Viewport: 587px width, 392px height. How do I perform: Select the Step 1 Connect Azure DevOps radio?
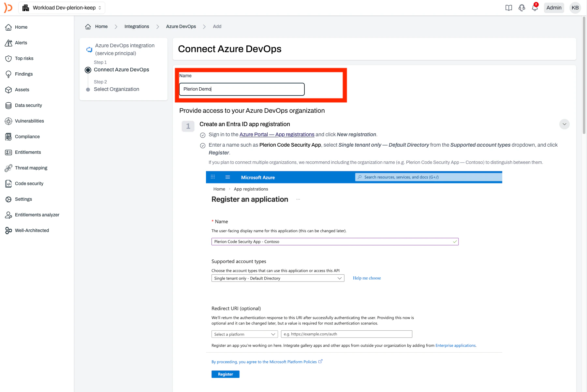pos(88,70)
